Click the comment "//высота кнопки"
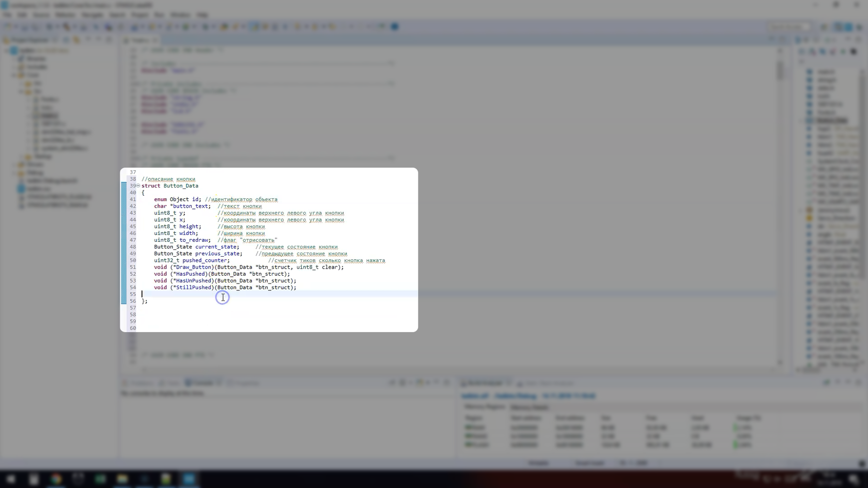 (241, 226)
